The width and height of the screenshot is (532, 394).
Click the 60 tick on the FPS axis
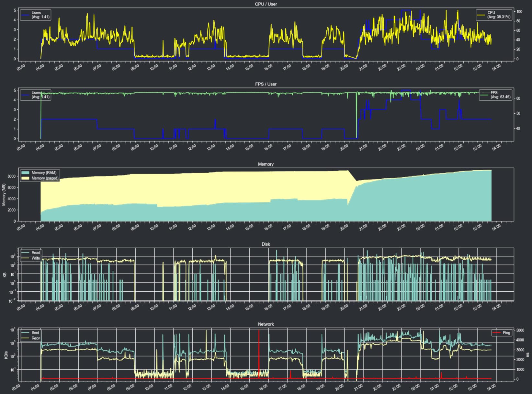[x=518, y=99]
